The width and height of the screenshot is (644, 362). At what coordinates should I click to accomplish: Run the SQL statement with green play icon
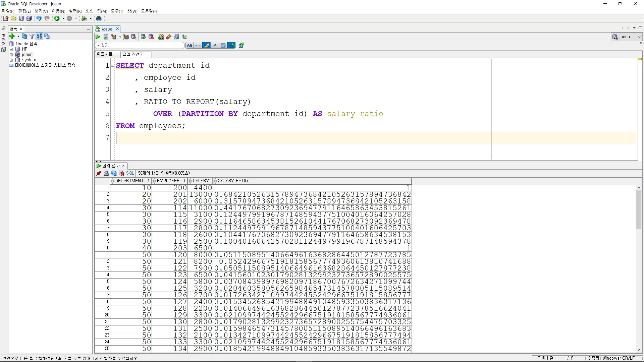pos(98,37)
